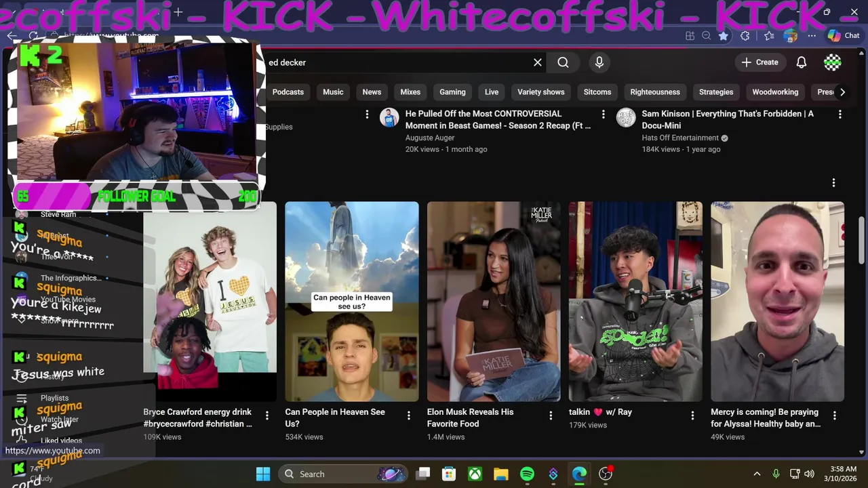The image size is (868, 488).
Task: Click 'Elon Musk Reveals His Favorite Food' title
Action: (470, 418)
